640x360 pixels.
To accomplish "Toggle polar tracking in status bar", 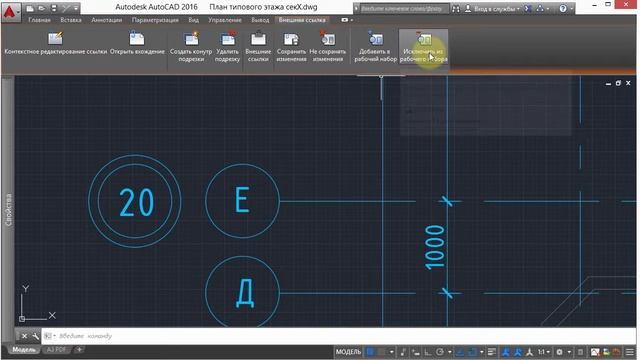I will (x=440, y=352).
